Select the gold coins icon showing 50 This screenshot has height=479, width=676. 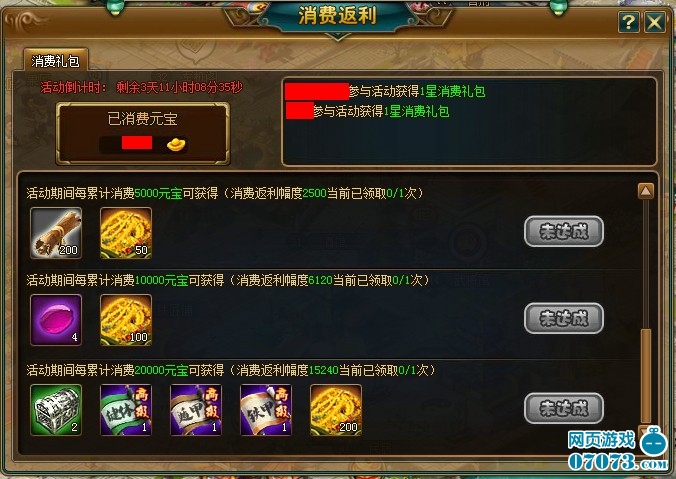click(126, 233)
